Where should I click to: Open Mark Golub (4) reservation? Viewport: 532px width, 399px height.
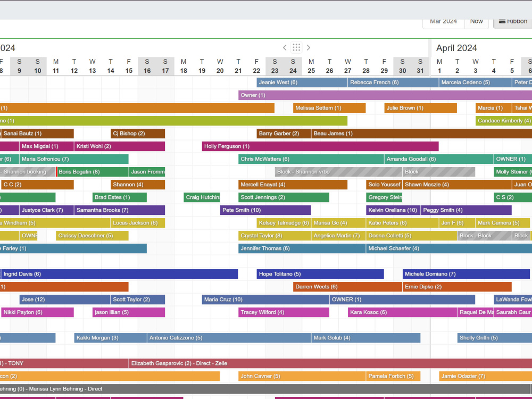(366, 338)
